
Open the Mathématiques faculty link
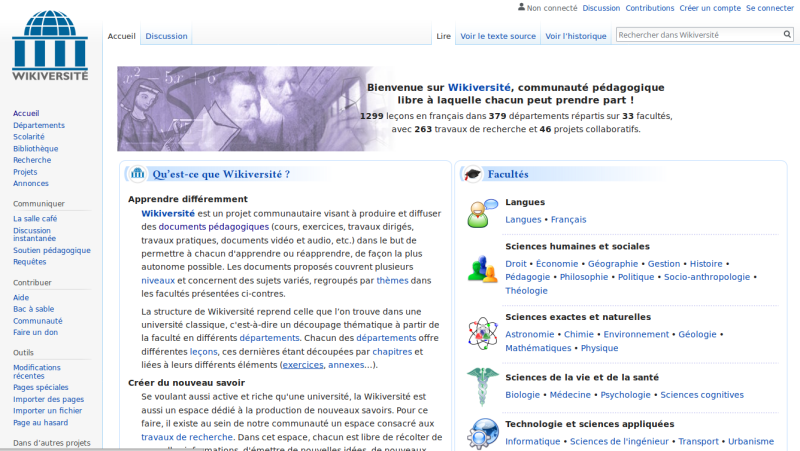coord(539,348)
